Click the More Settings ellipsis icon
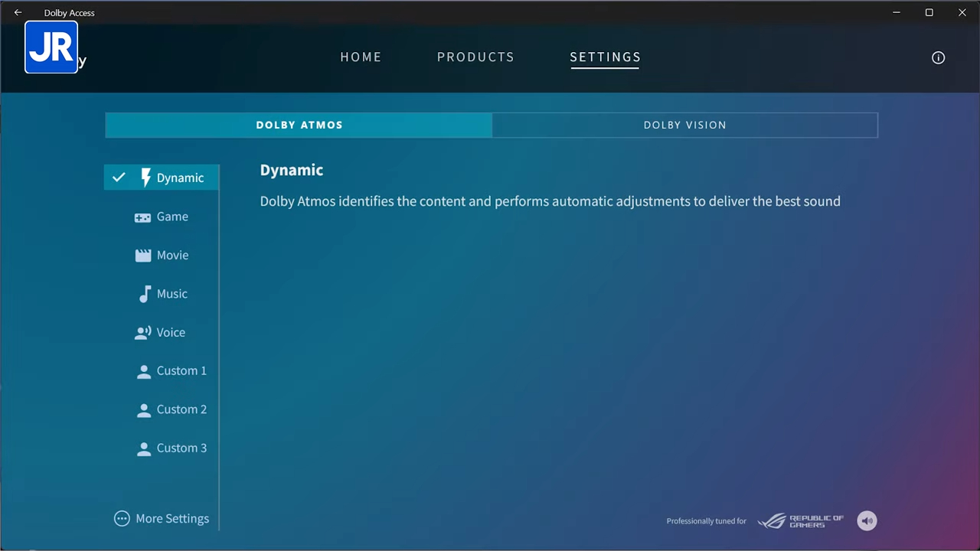980x551 pixels. click(x=122, y=519)
